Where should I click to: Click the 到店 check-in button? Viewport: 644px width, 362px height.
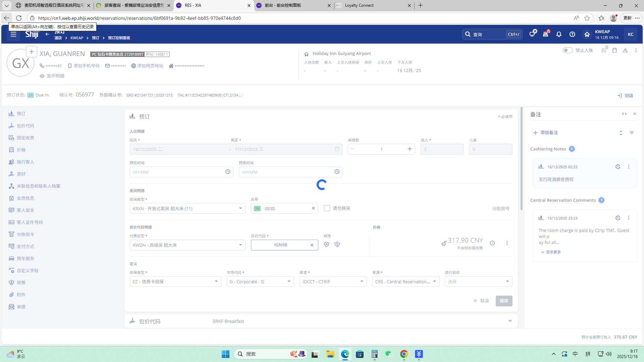(625, 96)
